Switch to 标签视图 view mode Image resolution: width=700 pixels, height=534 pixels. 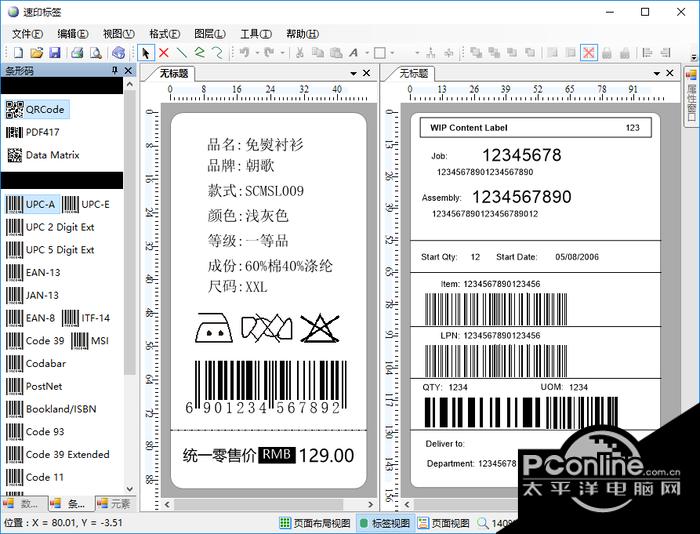coord(385,523)
